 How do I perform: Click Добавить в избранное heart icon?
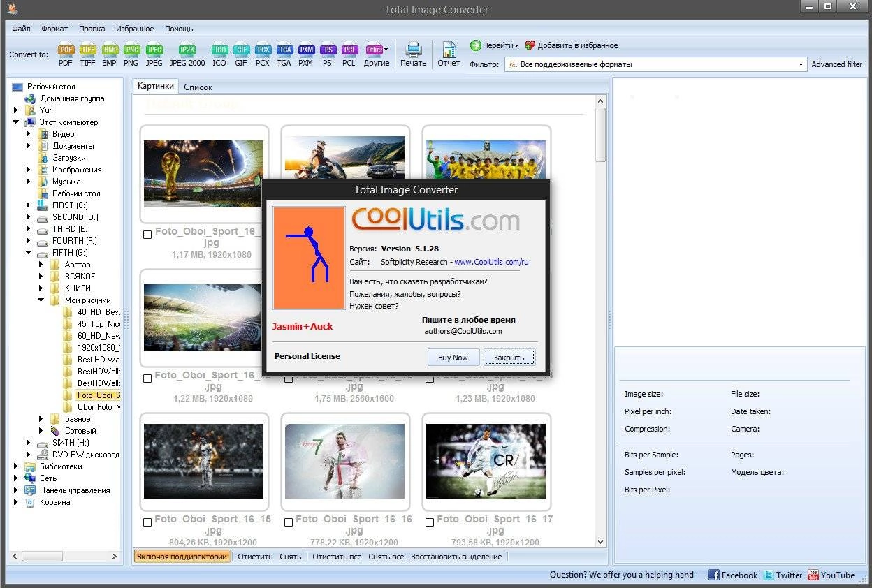[x=530, y=45]
